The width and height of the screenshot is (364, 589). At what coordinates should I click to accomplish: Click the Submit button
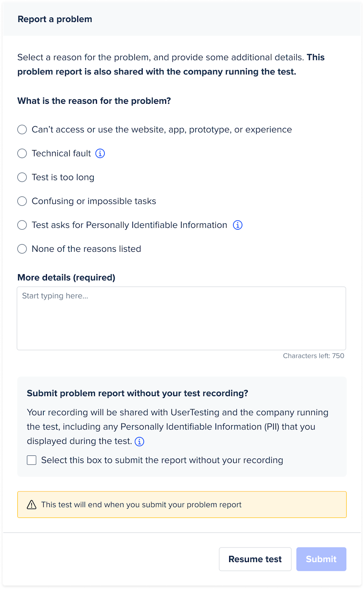[x=321, y=559]
